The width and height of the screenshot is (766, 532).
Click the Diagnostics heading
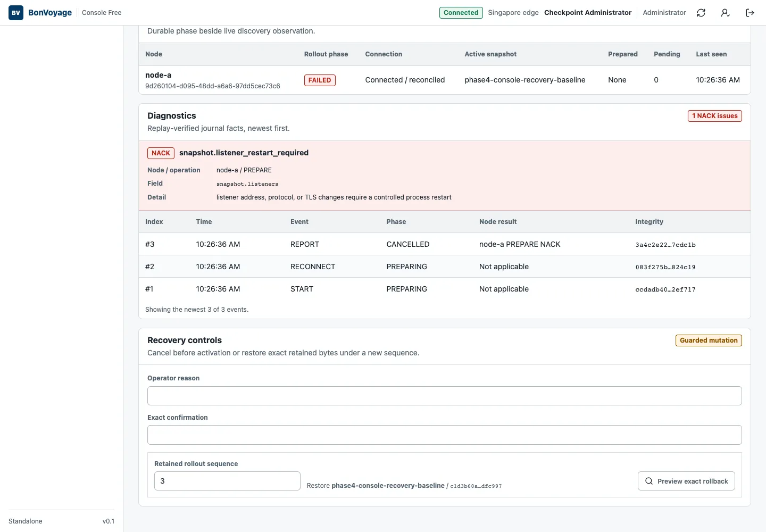[172, 116]
